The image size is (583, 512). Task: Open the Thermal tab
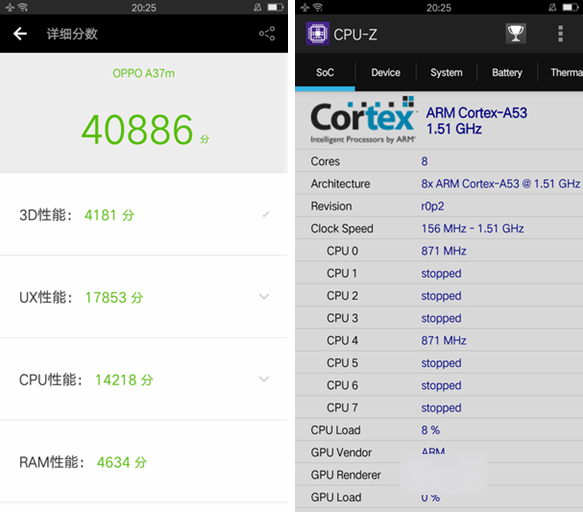point(561,72)
